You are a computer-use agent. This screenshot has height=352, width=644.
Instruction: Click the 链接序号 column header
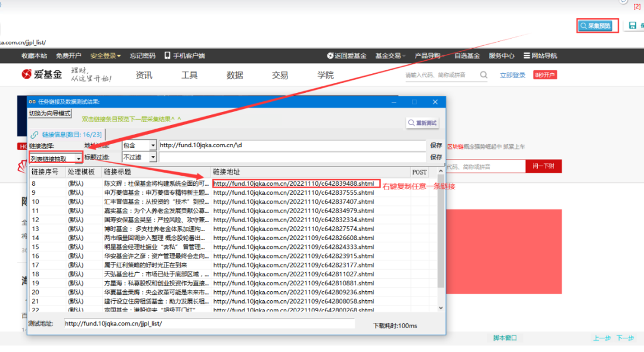click(47, 172)
